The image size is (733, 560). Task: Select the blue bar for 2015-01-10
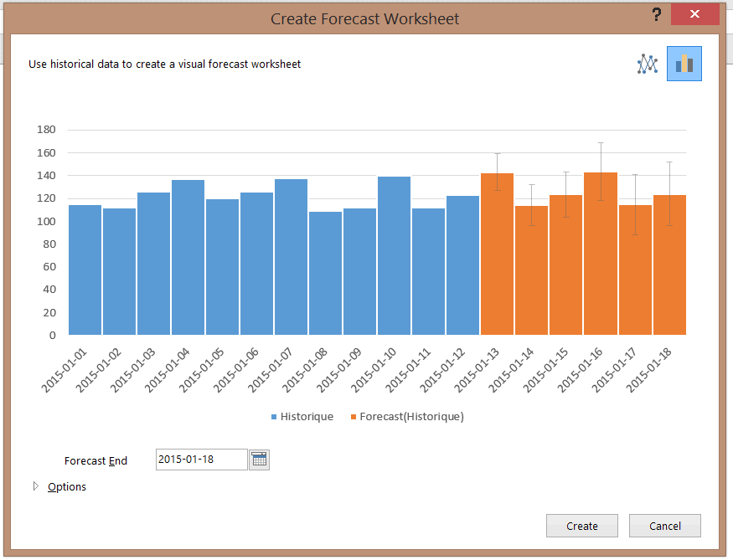point(394,255)
